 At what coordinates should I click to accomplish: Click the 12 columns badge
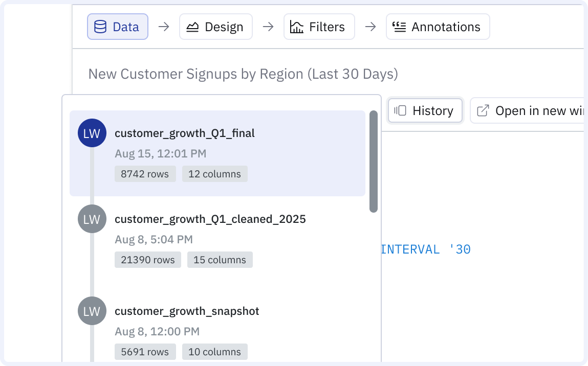coord(215,174)
